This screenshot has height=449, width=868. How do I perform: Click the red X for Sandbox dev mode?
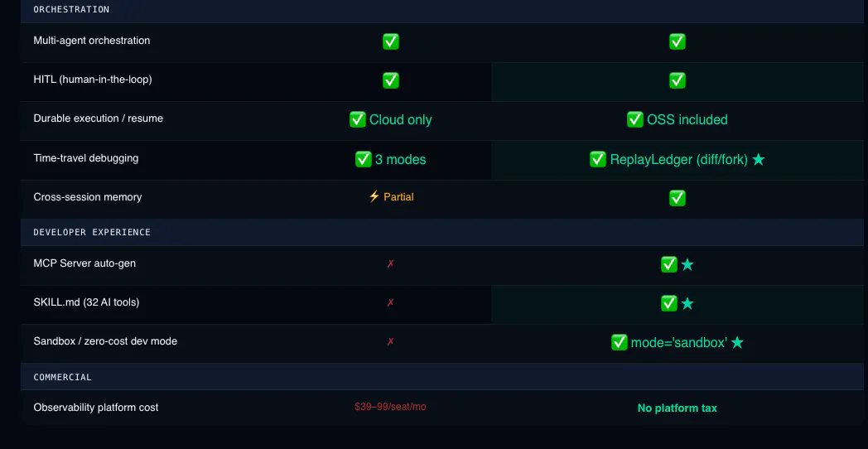[390, 341]
